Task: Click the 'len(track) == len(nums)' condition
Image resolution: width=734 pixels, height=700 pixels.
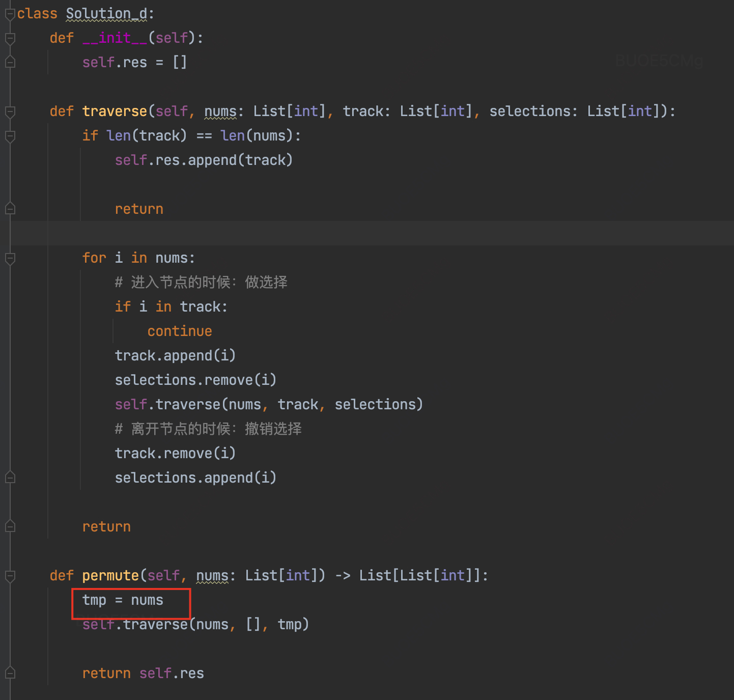Action: tap(200, 136)
